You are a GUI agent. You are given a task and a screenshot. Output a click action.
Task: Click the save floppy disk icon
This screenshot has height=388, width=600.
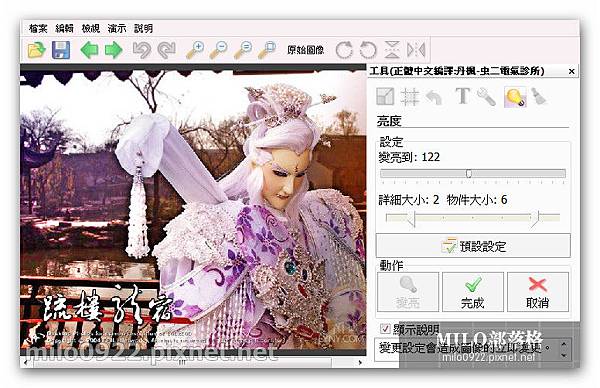coord(61,50)
